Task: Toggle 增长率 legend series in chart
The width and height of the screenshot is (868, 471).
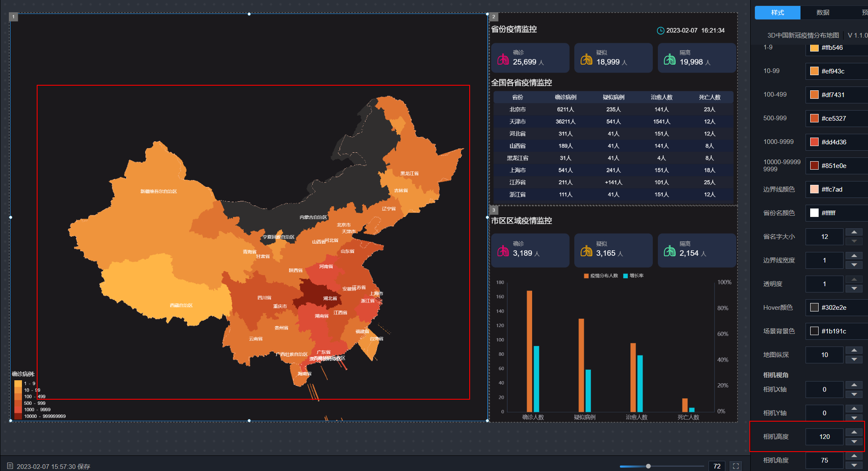Action: click(633, 276)
